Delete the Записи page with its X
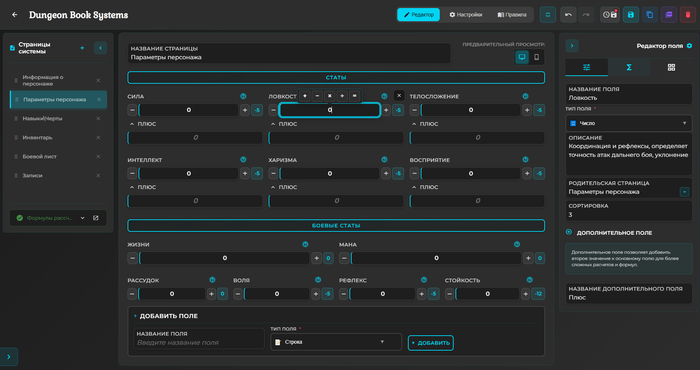 point(98,175)
